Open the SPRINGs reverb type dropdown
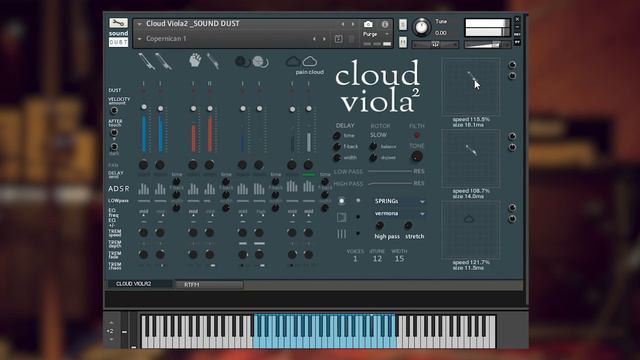The height and width of the screenshot is (360, 640). point(400,201)
